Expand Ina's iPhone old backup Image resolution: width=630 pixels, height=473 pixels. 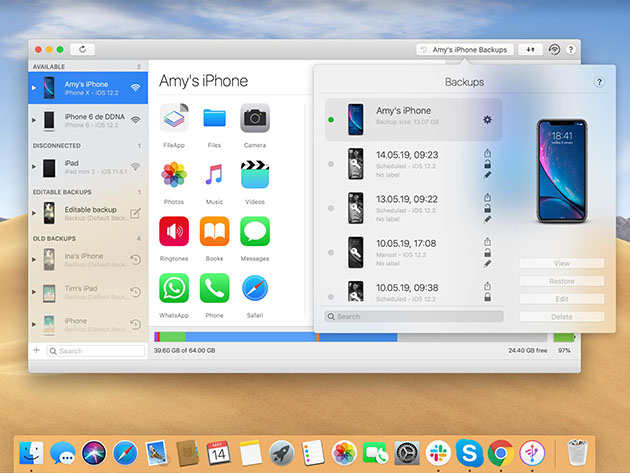[x=34, y=260]
